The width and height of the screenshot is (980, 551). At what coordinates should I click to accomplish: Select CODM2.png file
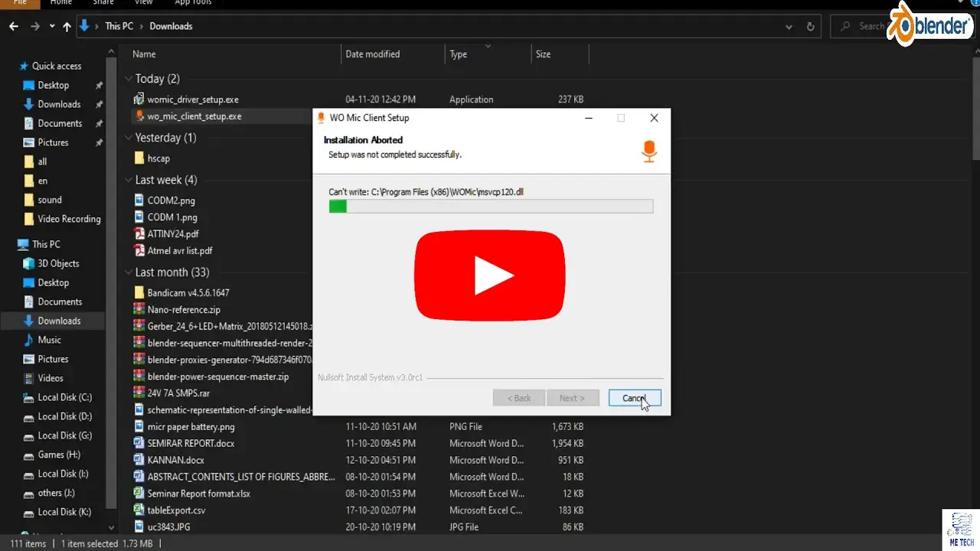tap(171, 201)
